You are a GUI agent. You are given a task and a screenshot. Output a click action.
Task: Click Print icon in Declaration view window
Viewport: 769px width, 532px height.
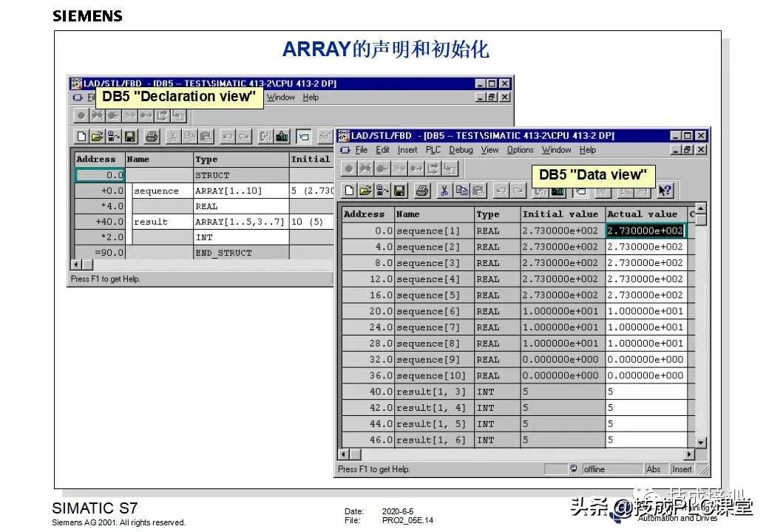(x=152, y=137)
